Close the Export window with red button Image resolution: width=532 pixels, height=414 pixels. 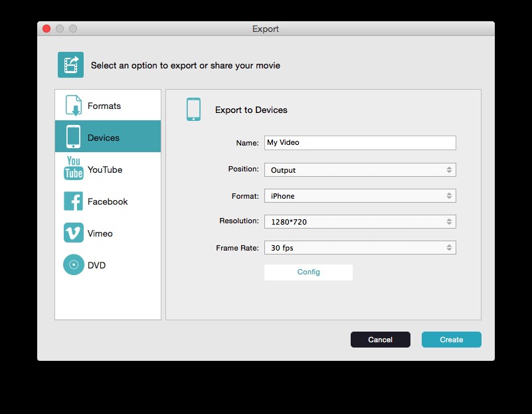46,29
